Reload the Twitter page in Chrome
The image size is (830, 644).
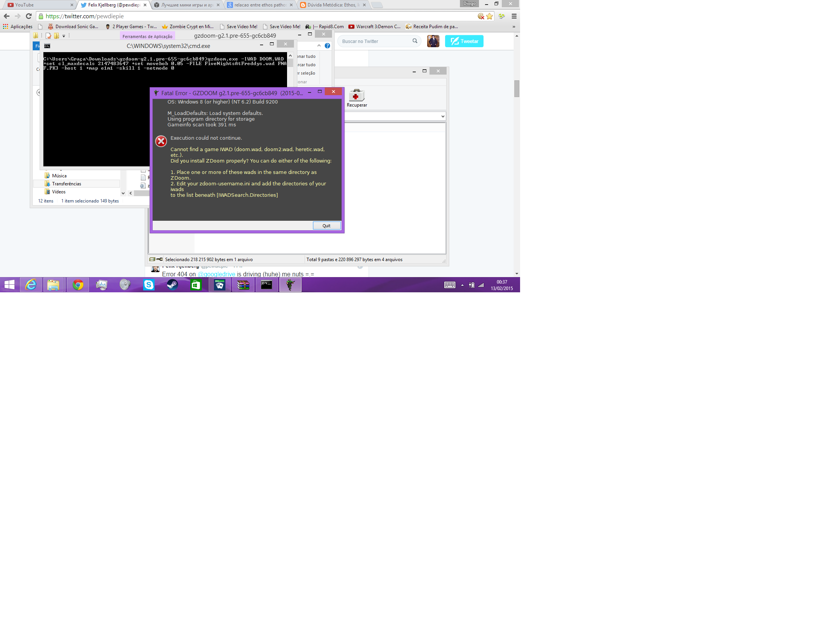(29, 16)
